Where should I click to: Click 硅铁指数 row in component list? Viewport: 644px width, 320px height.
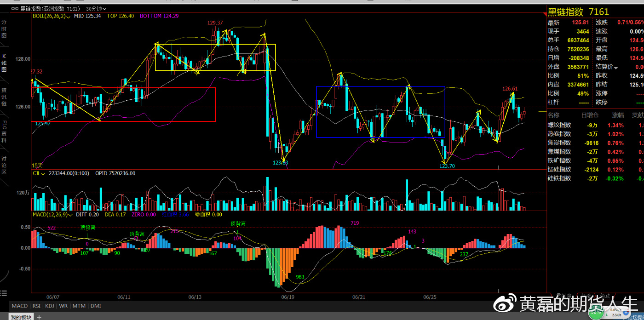[x=595, y=178]
